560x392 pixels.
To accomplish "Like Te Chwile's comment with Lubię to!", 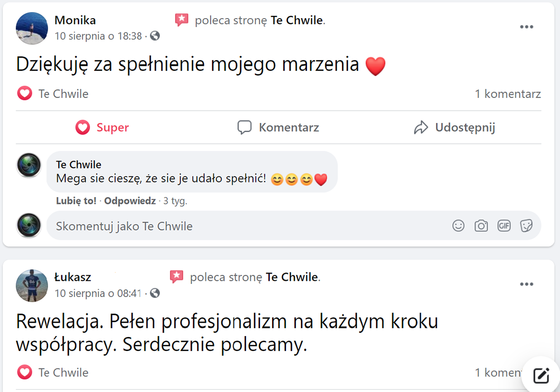I will pos(76,201).
